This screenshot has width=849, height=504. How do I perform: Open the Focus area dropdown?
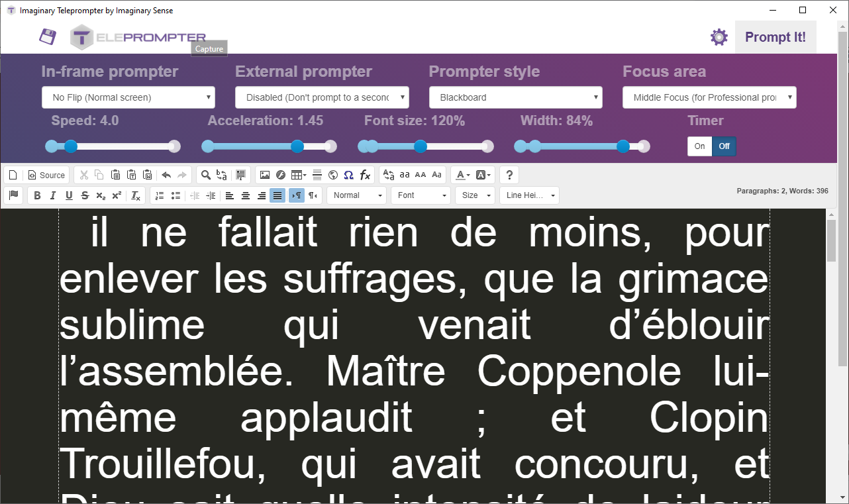pos(709,97)
